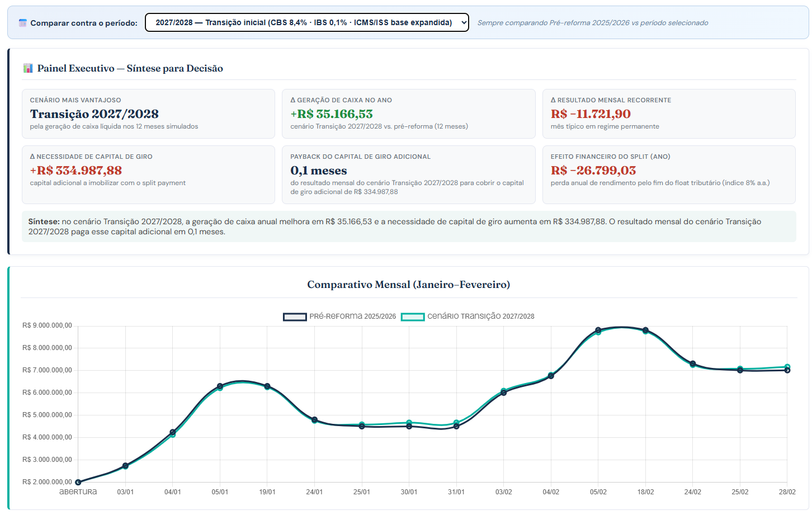Click '0,1 meses' payback value
Image resolution: width=812 pixels, height=515 pixels.
319,171
